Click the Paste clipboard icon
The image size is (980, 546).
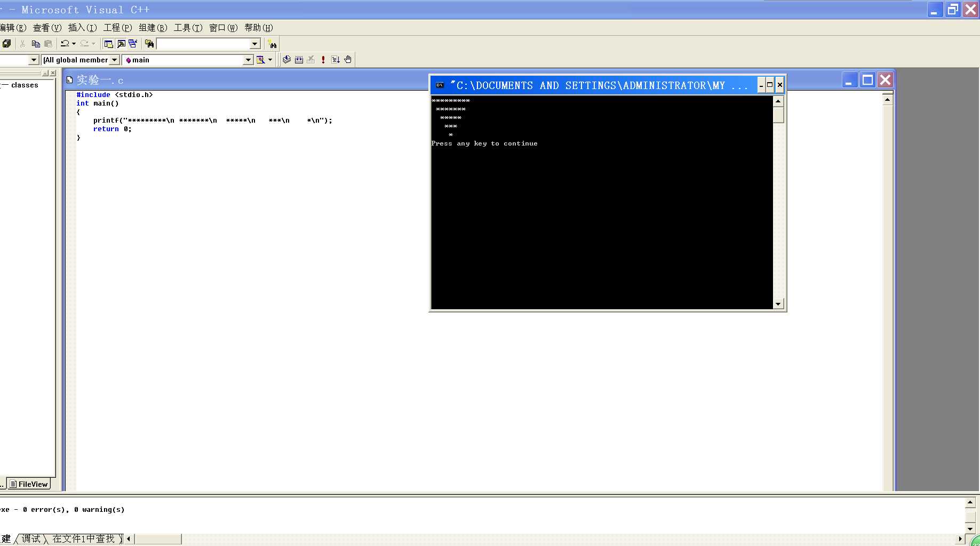coord(48,44)
